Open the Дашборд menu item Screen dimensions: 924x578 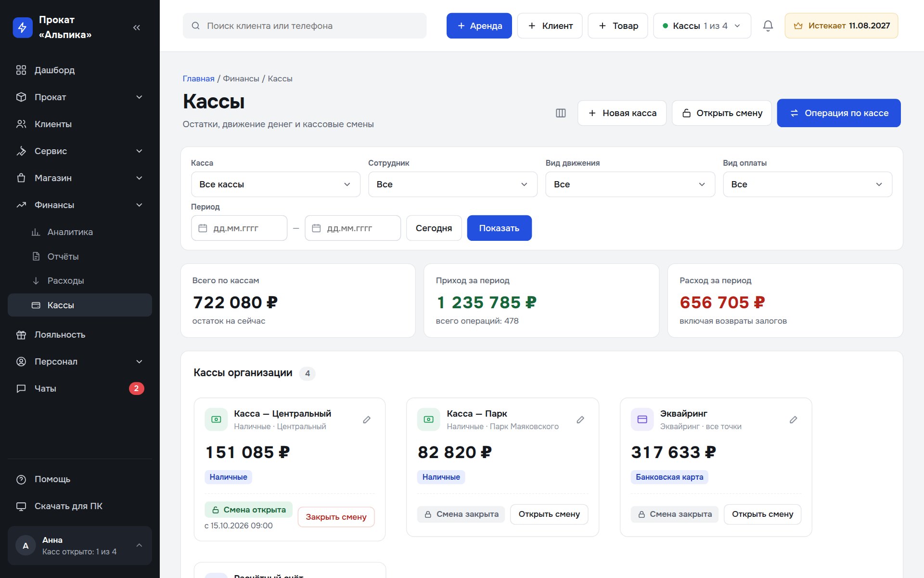(x=80, y=70)
